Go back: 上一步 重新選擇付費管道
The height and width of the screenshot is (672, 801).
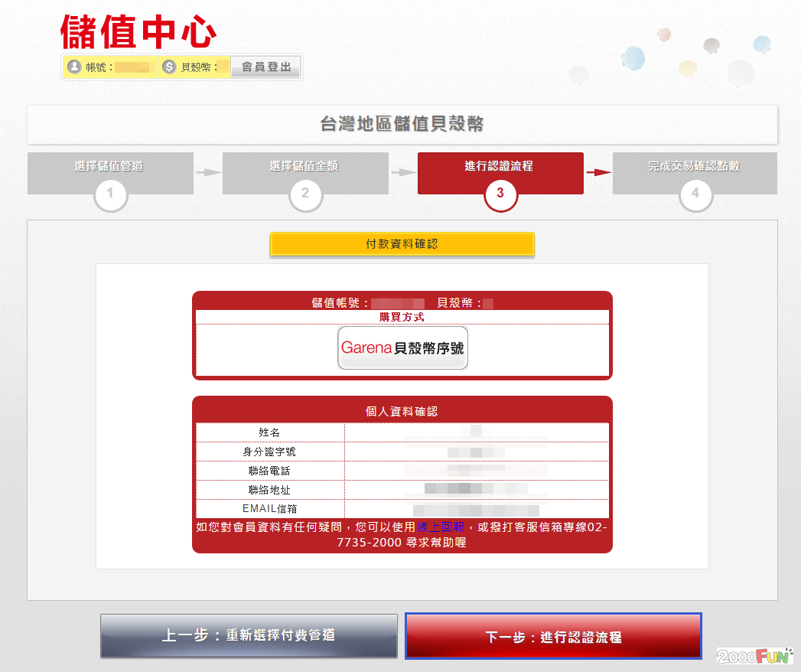pos(249,635)
